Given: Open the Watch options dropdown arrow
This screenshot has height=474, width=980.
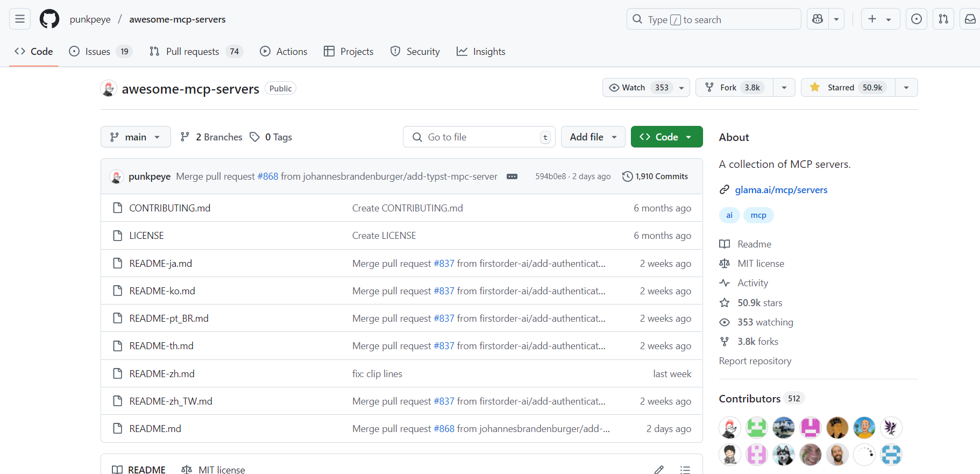Looking at the screenshot, I should pos(682,88).
